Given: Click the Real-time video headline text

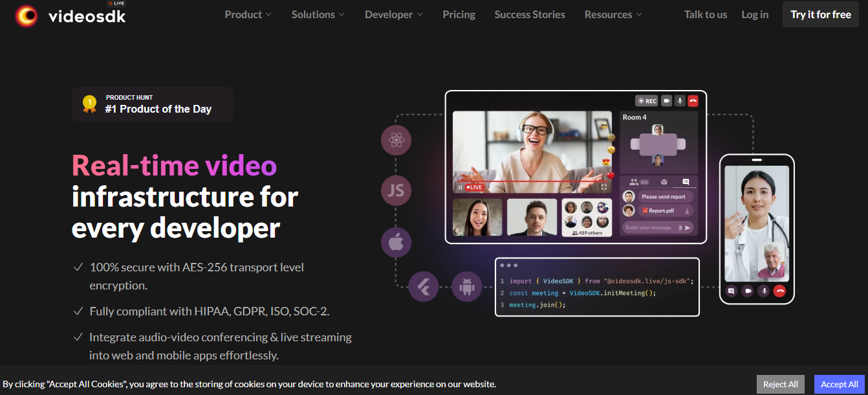Looking at the screenshot, I should (x=175, y=166).
